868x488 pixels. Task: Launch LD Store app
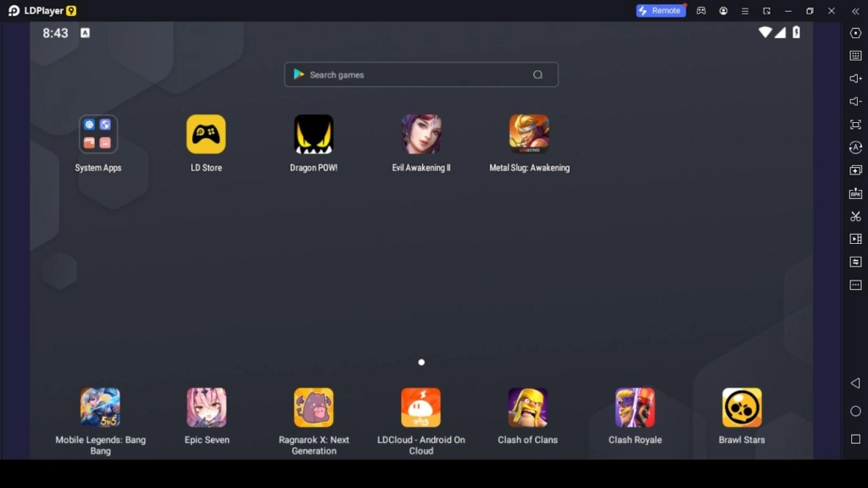coord(206,134)
